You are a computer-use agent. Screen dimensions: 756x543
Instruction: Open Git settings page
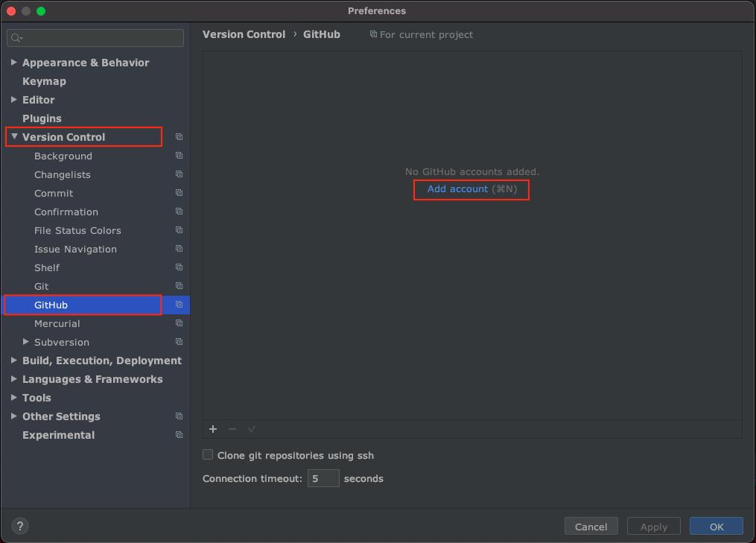click(x=42, y=287)
